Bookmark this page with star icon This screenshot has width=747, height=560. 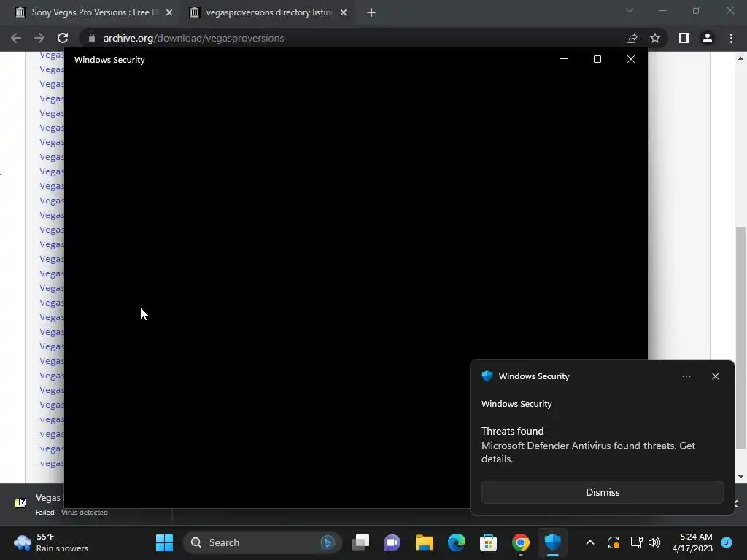pyautogui.click(x=655, y=38)
